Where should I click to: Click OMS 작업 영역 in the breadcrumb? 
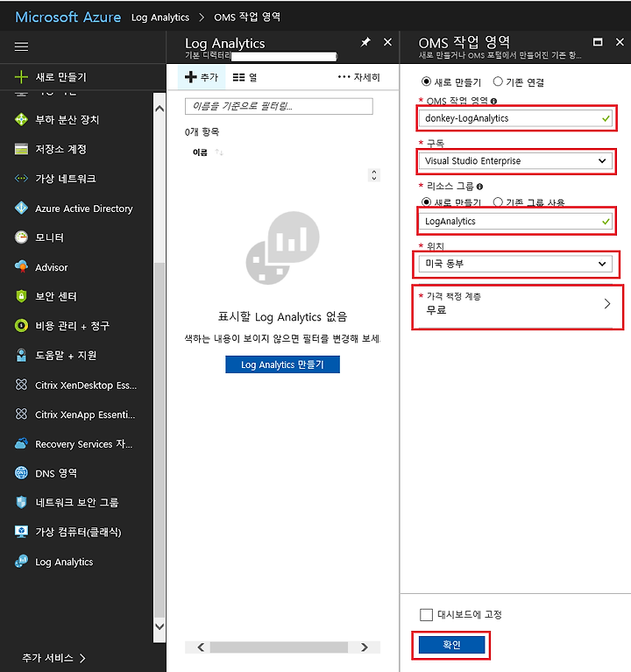click(x=247, y=17)
